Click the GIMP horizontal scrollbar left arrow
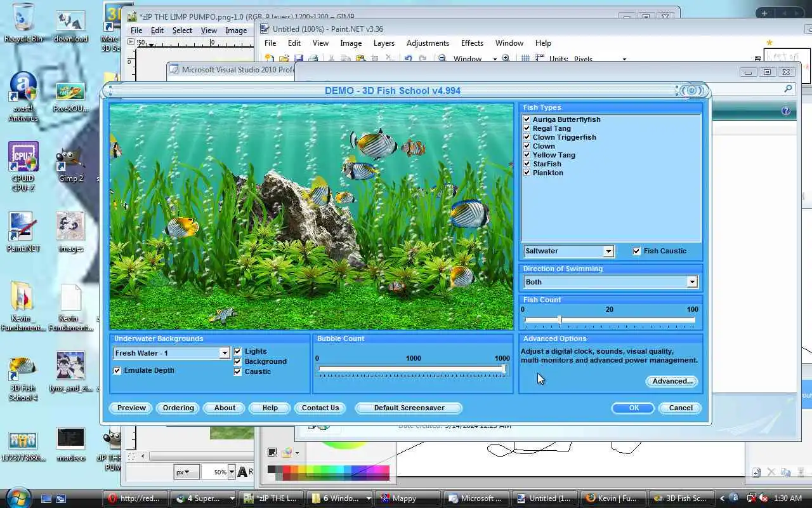Screen dimensions: 812x508 (x=143, y=456)
